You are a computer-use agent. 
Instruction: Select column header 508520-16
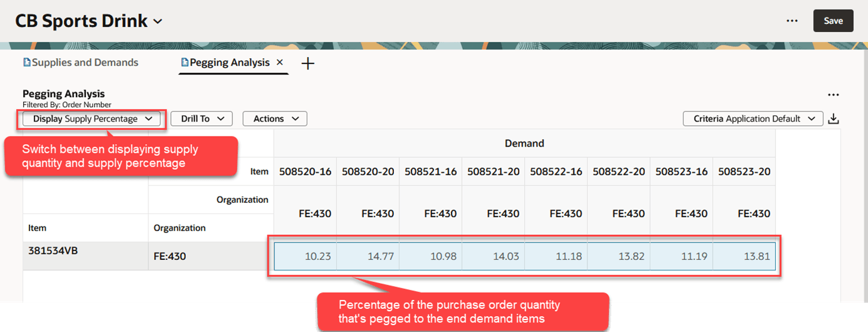(305, 171)
